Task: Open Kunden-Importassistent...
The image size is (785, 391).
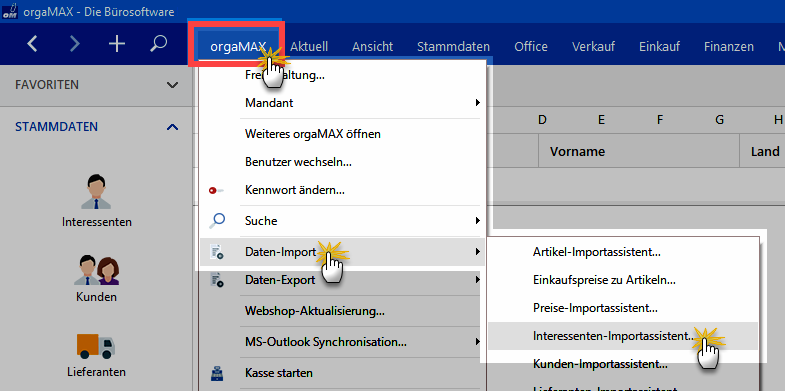Action: (x=600, y=363)
